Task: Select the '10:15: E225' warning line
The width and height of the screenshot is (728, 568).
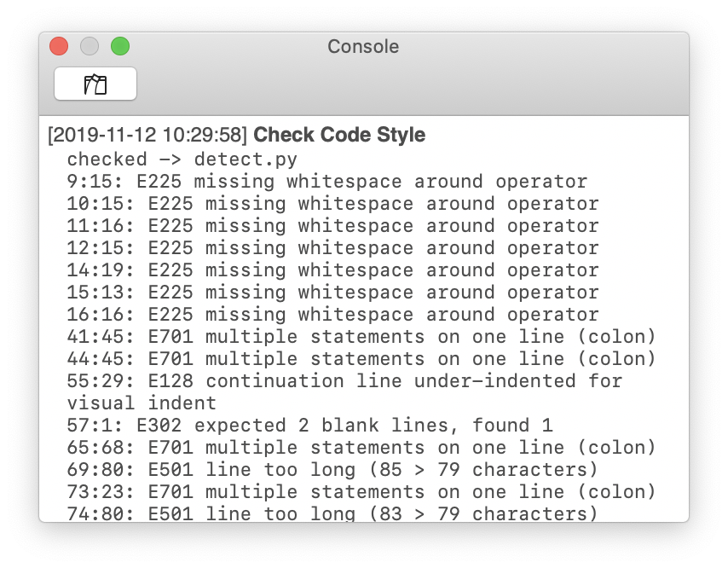Action: coord(333,204)
